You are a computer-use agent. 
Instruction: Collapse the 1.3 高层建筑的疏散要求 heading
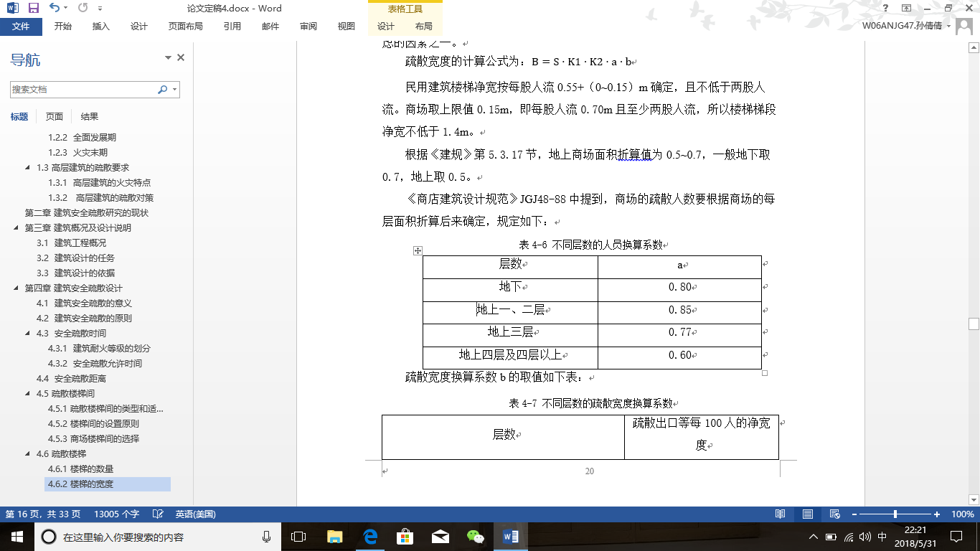tap(29, 167)
